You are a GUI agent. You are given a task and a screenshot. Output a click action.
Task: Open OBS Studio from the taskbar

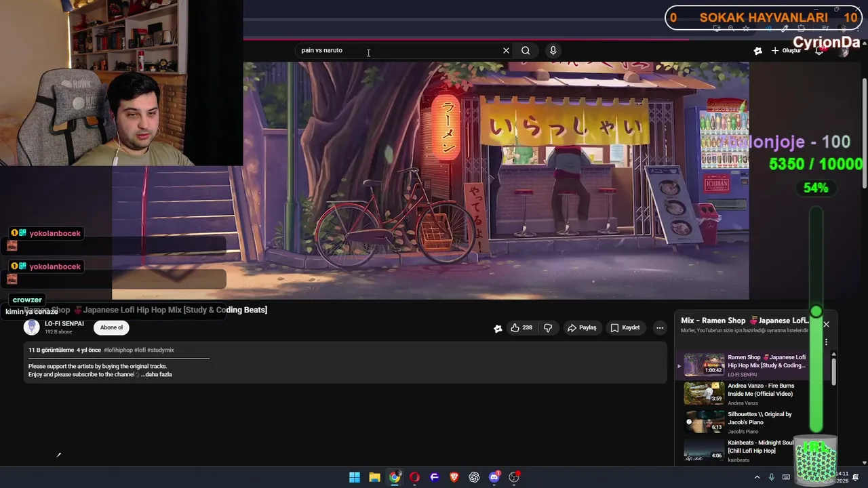[x=514, y=477]
